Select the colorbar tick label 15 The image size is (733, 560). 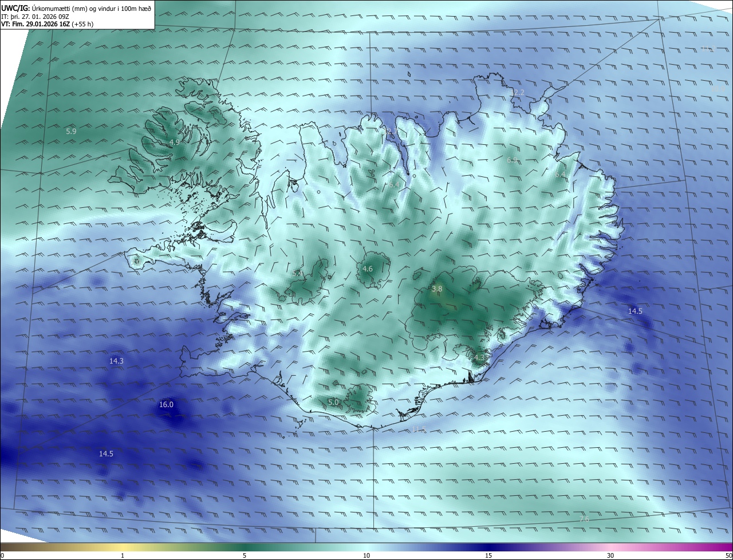488,556
